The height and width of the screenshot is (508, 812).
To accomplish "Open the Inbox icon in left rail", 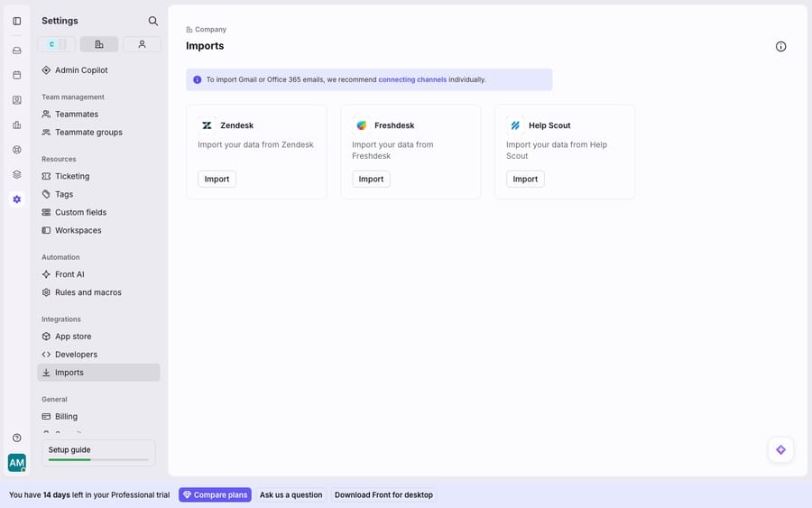I will pos(17,51).
